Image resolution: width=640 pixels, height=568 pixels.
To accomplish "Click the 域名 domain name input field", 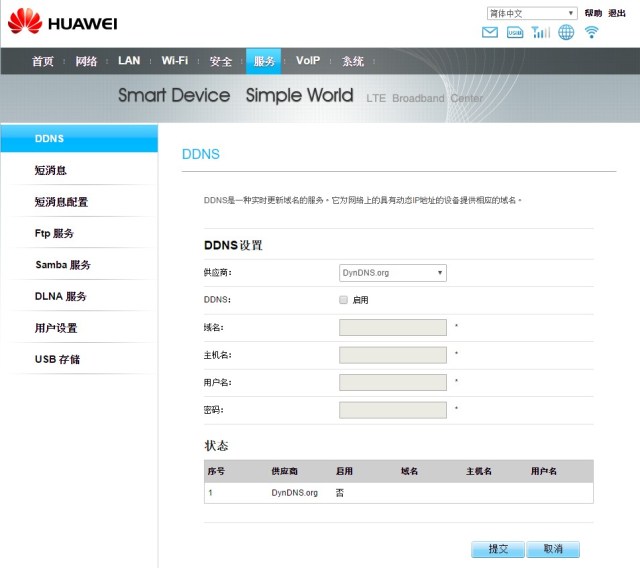I will click(393, 327).
